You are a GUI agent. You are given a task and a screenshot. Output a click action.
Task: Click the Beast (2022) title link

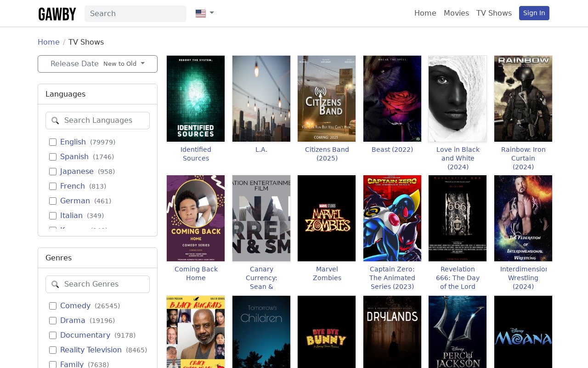[392, 149]
